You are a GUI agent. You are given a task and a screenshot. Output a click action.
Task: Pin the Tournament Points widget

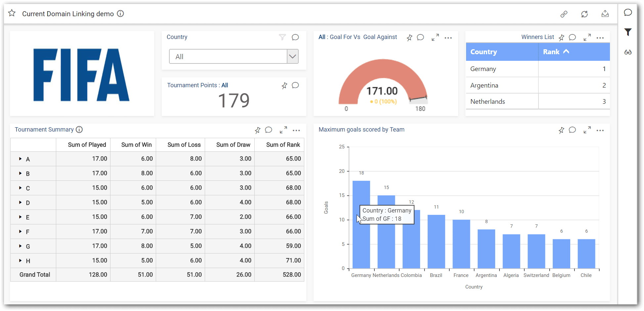pos(284,86)
